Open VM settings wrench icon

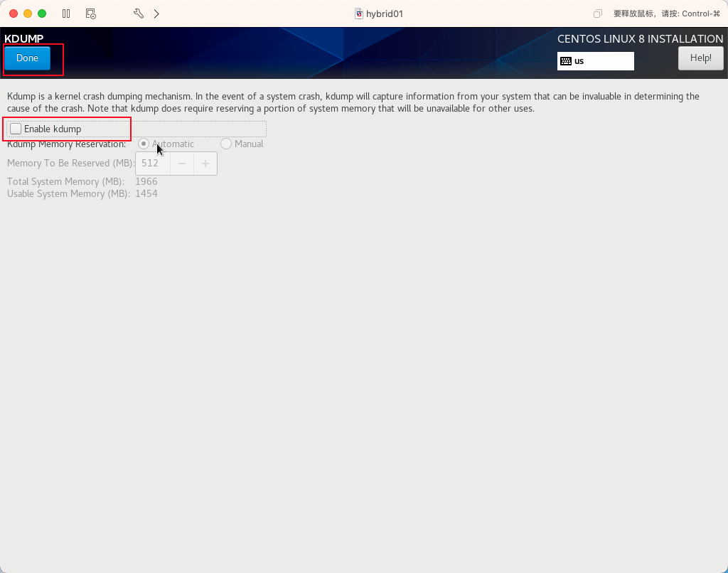tap(139, 14)
